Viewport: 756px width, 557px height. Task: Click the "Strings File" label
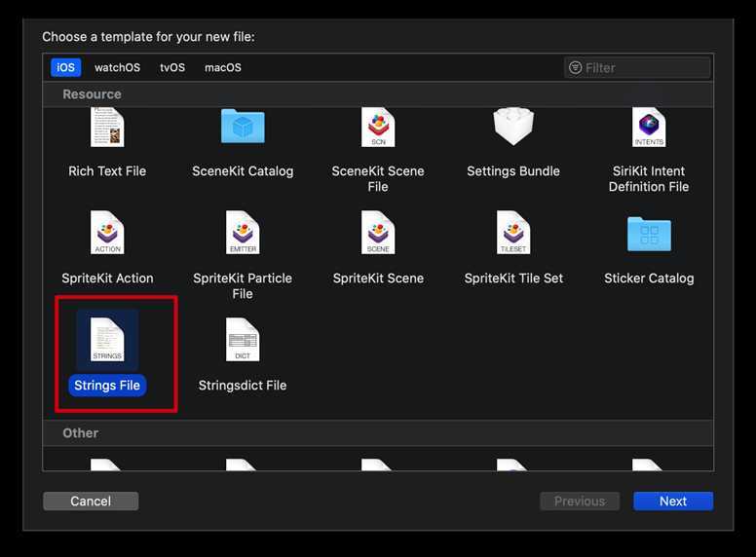point(107,386)
